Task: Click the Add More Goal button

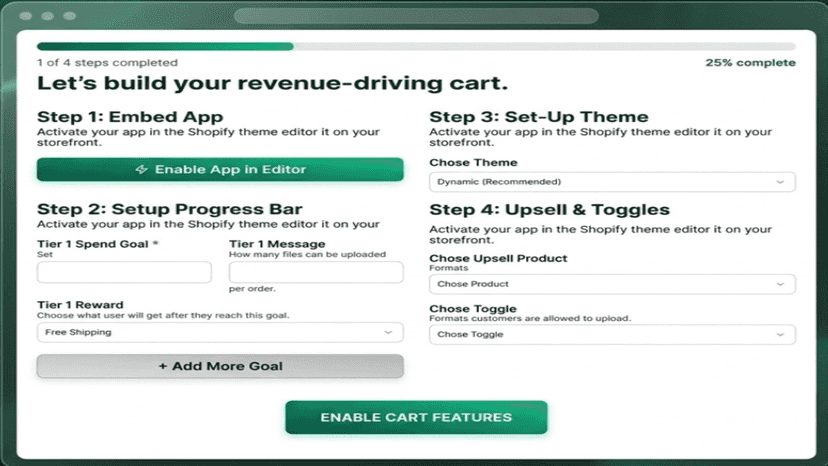Action: click(220, 366)
